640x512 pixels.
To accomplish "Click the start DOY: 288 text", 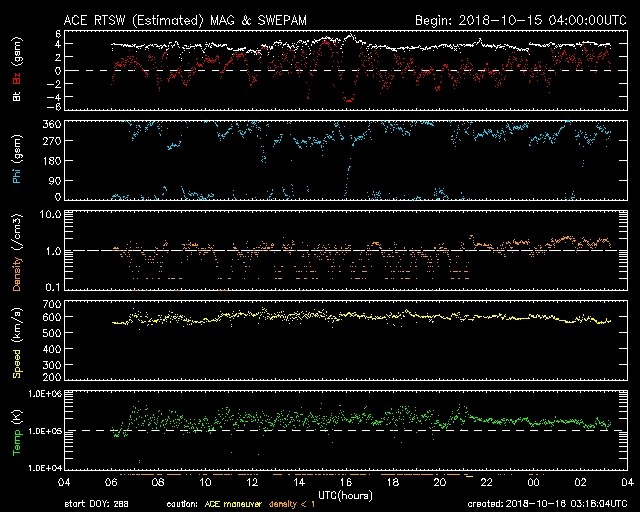I will pyautogui.click(x=98, y=504).
